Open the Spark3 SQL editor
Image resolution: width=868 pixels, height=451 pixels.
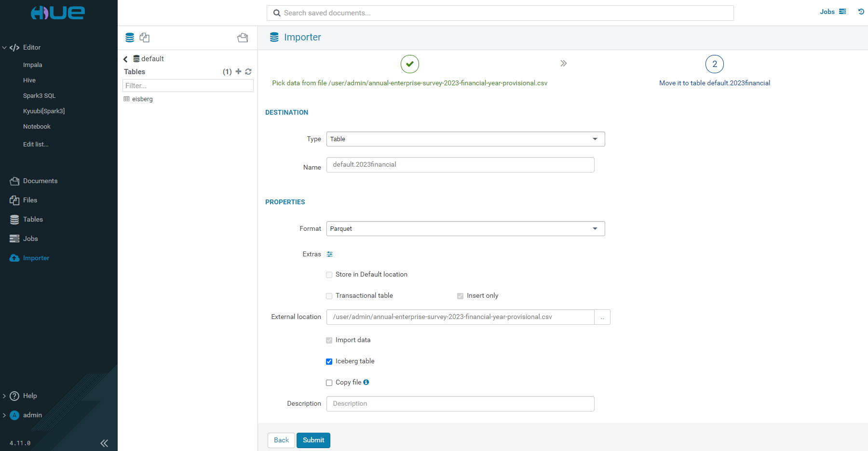[40, 96]
